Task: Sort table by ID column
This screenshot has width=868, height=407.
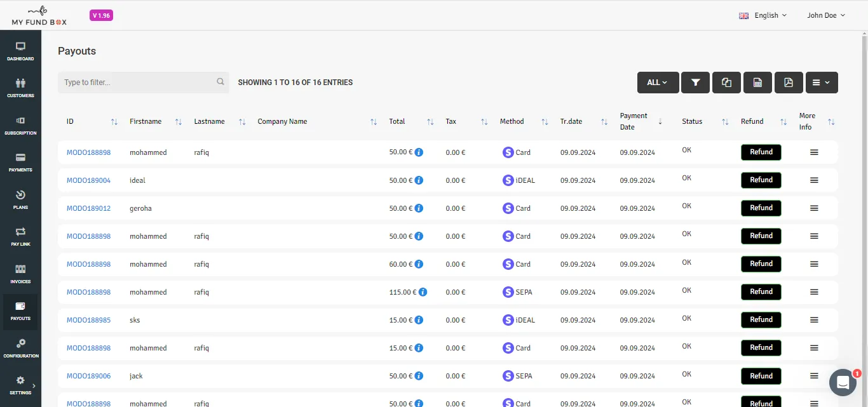Action: [x=114, y=122]
